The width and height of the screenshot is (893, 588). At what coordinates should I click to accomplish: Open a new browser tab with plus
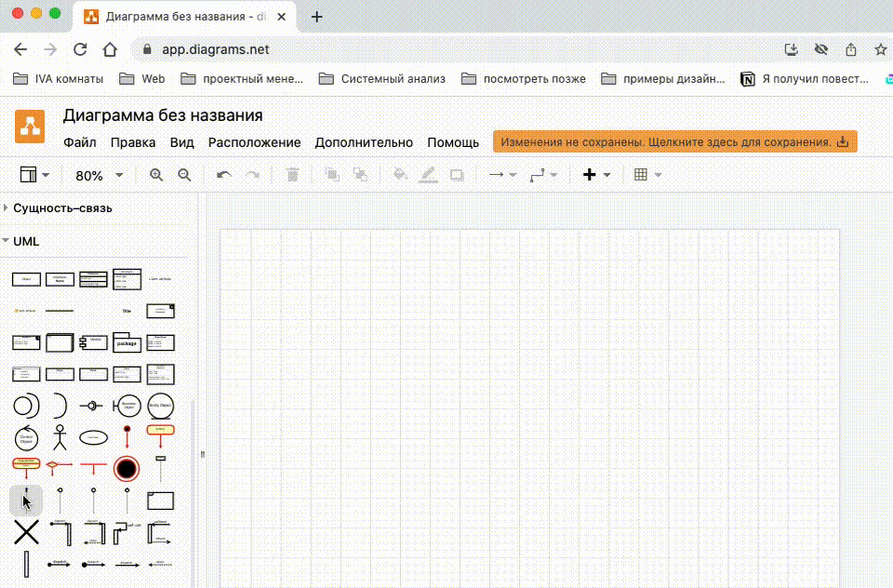point(317,17)
